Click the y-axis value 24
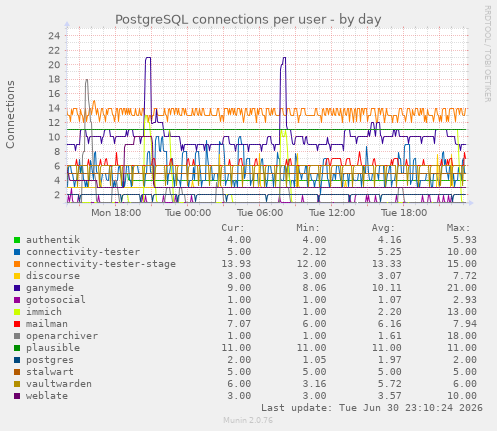 [54, 36]
